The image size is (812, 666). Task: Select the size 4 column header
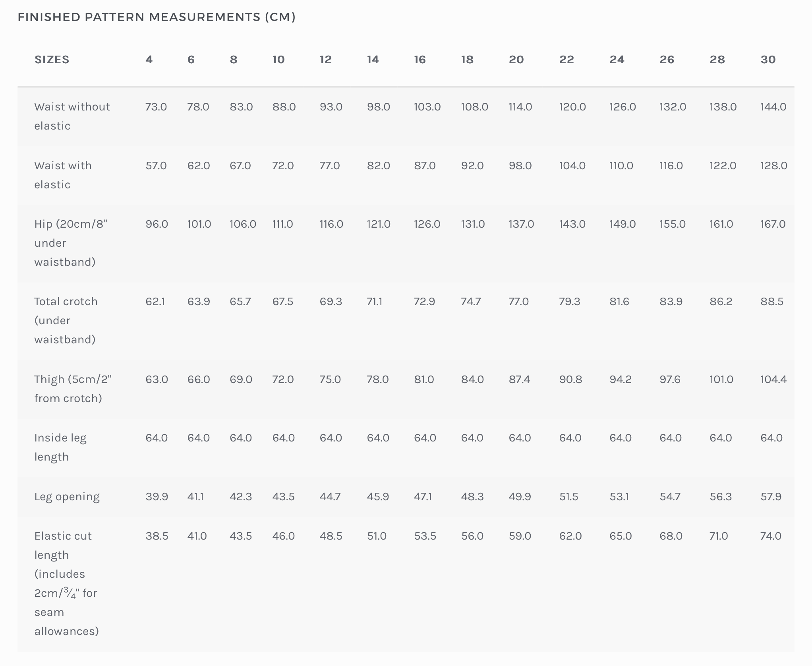(149, 60)
